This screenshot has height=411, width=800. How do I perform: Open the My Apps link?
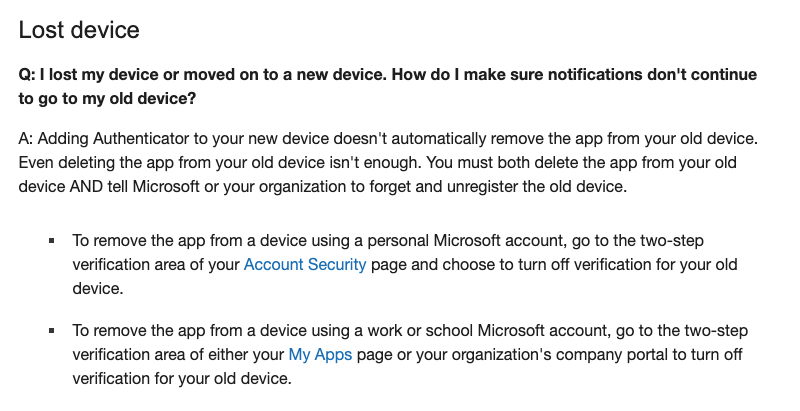pos(320,355)
